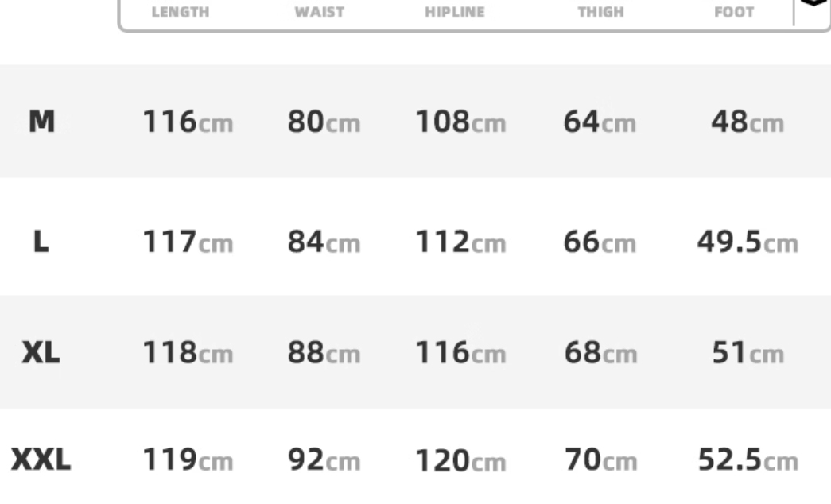Select the L size row label
This screenshot has width=831, height=504.
tap(41, 242)
